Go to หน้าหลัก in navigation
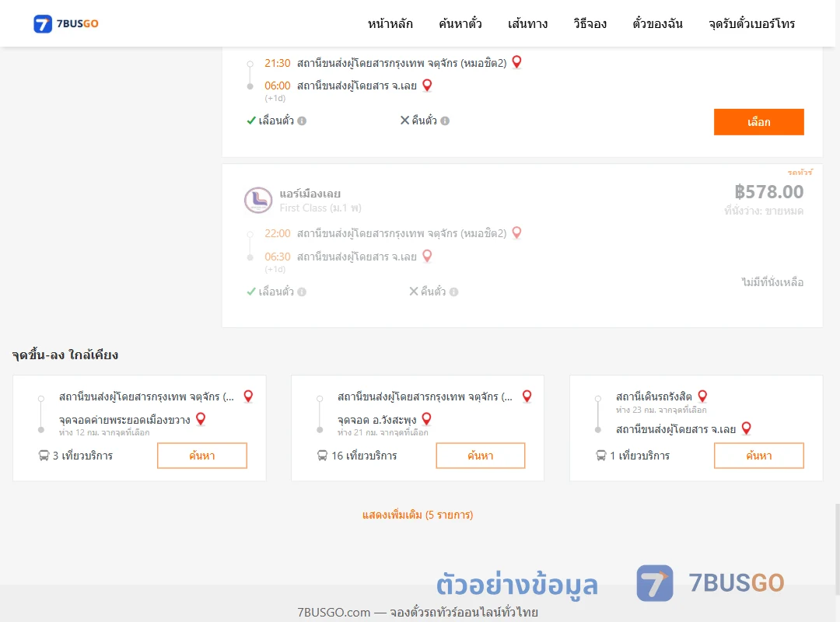The height and width of the screenshot is (622, 840). point(390,23)
